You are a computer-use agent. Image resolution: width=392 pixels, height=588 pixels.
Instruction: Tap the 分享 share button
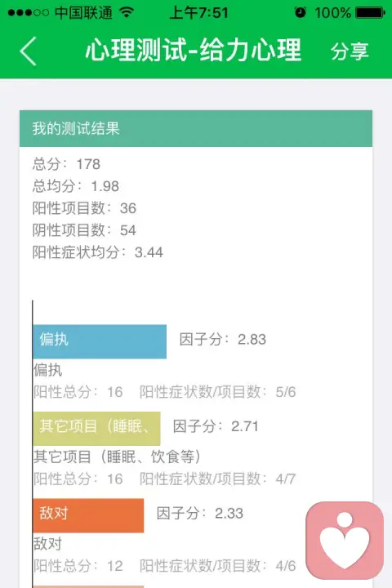[x=350, y=51]
